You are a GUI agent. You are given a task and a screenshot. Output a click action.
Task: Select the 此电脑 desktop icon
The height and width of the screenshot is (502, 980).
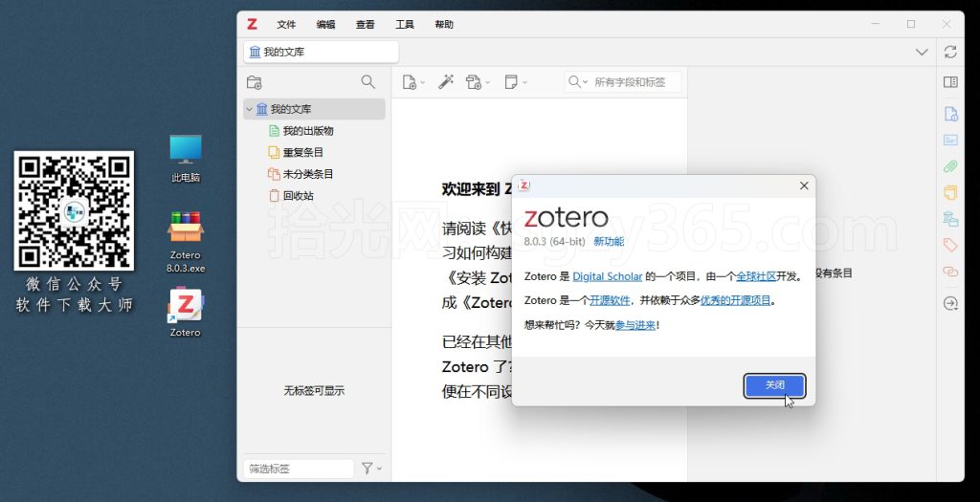tap(186, 160)
